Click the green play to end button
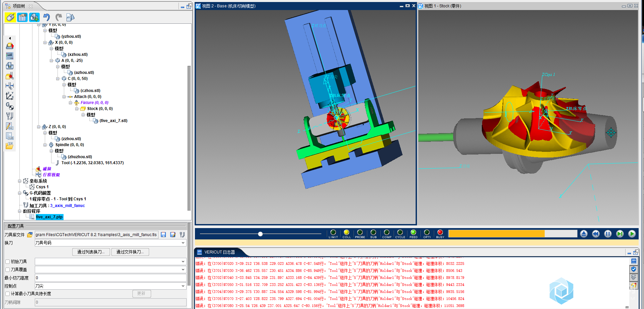 pos(632,234)
